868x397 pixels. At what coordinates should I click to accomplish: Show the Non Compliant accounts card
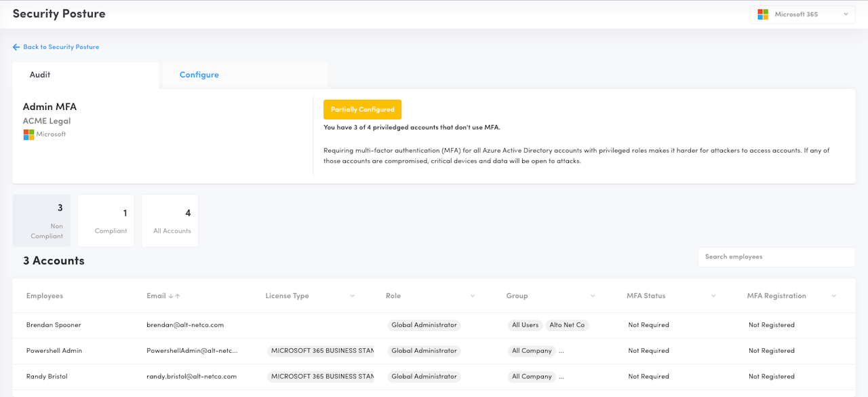pyautogui.click(x=41, y=221)
